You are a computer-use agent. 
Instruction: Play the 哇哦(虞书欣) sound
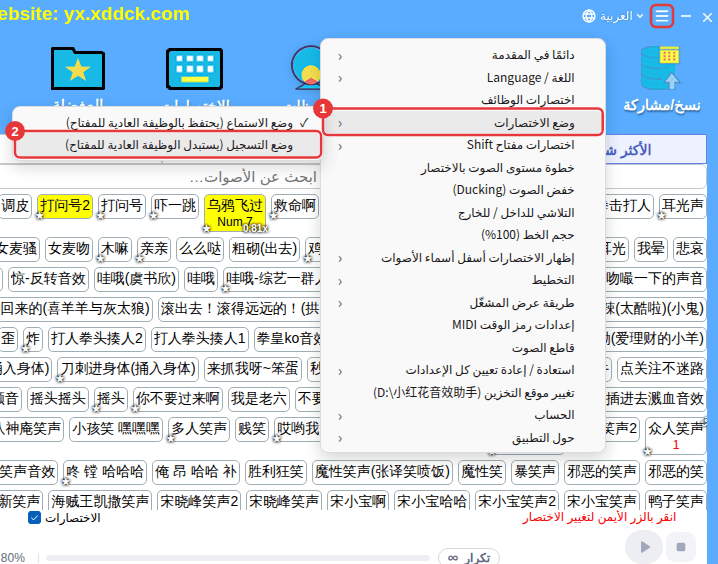tap(136, 279)
